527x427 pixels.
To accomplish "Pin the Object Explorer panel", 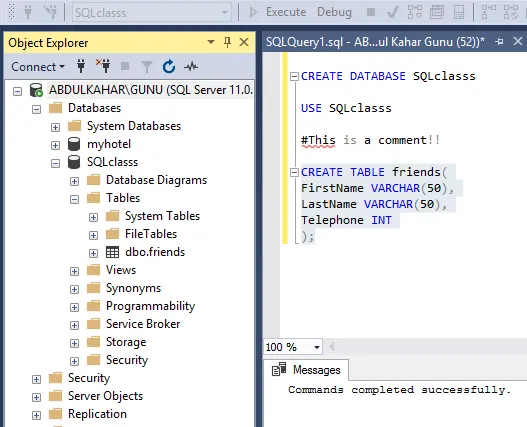I will (228, 42).
